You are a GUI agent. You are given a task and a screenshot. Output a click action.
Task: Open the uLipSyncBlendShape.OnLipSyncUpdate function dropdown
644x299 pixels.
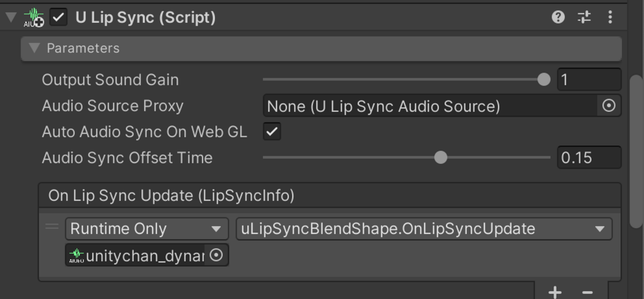[424, 229]
